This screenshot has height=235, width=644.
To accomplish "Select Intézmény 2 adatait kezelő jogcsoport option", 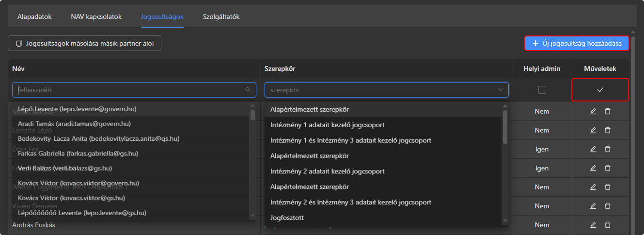I will 327,171.
